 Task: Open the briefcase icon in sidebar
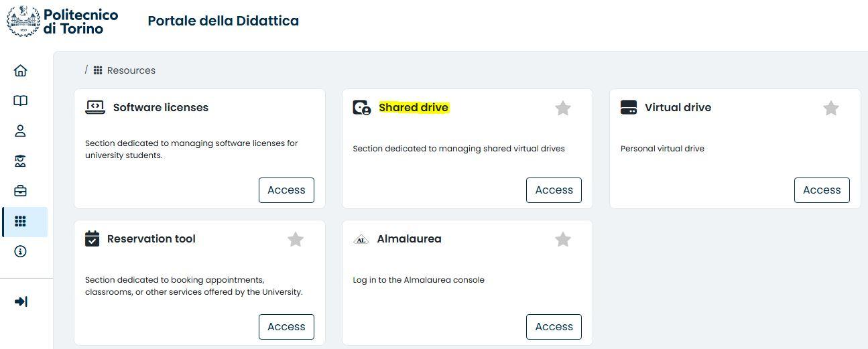point(21,191)
